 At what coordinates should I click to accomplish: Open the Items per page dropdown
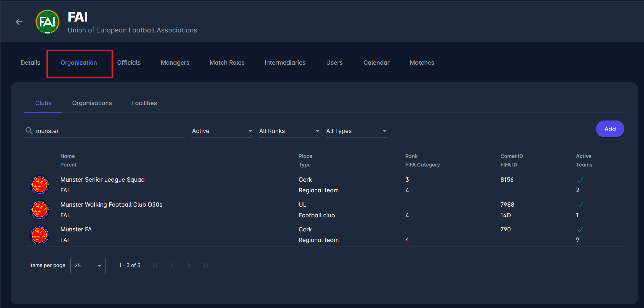[x=88, y=265]
